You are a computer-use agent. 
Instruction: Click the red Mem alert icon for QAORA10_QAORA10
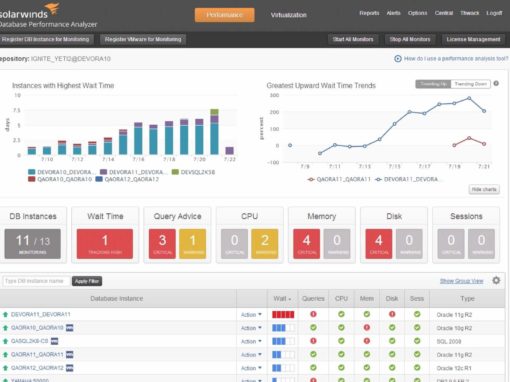point(367,327)
